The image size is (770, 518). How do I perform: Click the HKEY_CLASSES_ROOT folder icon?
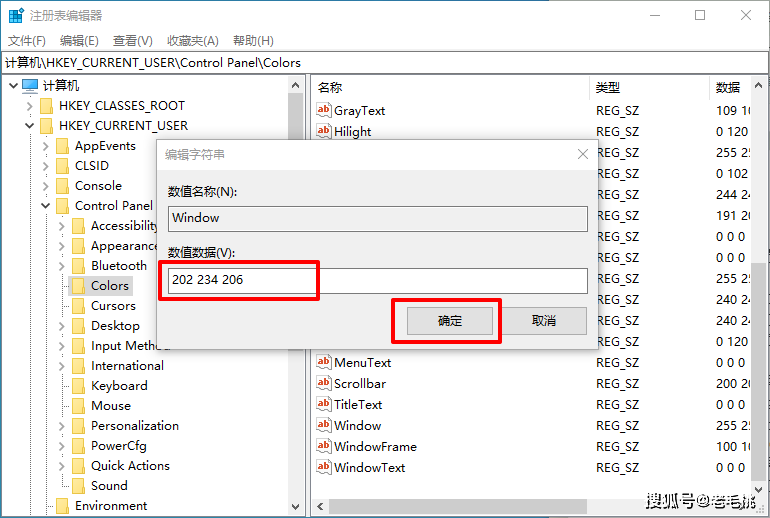click(x=46, y=106)
